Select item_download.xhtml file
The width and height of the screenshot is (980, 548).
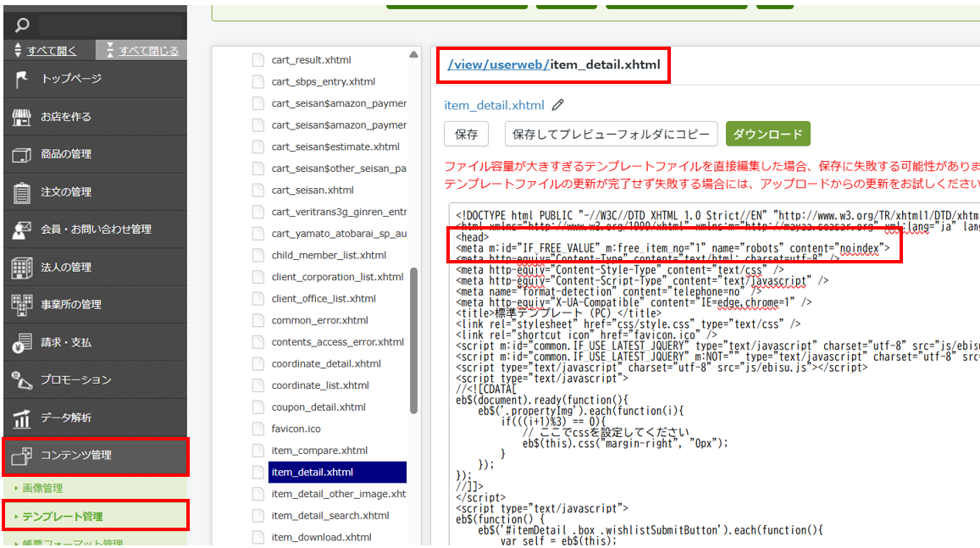(x=321, y=537)
